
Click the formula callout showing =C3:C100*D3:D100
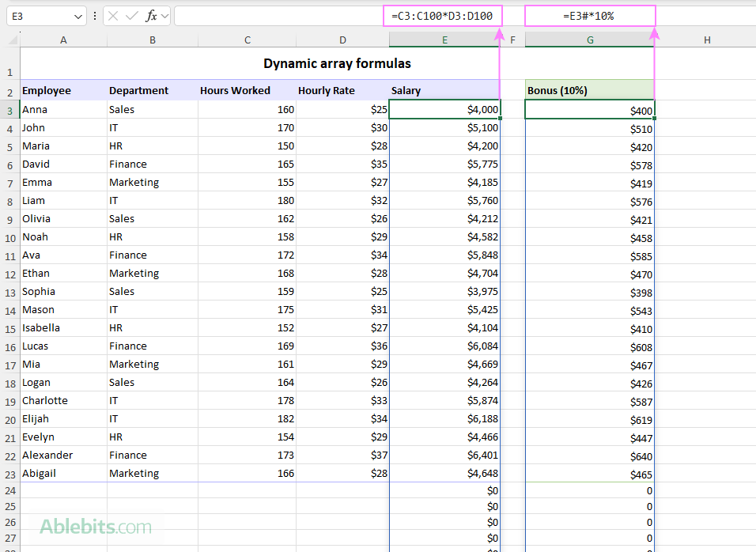[x=443, y=15]
